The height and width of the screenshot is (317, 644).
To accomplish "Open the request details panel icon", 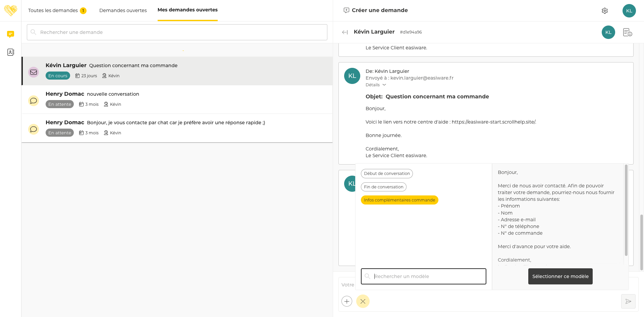I will point(627,32).
